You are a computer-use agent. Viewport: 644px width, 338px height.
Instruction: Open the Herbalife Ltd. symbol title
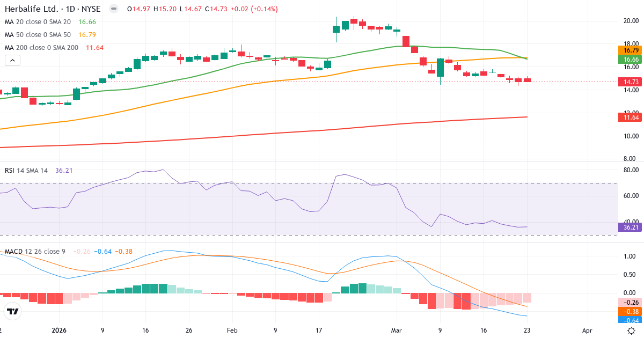coord(31,9)
